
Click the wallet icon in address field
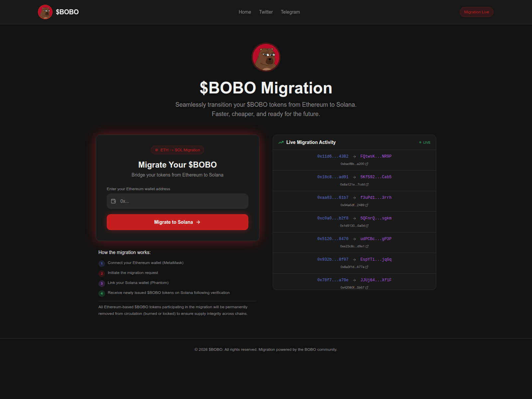pos(113,201)
